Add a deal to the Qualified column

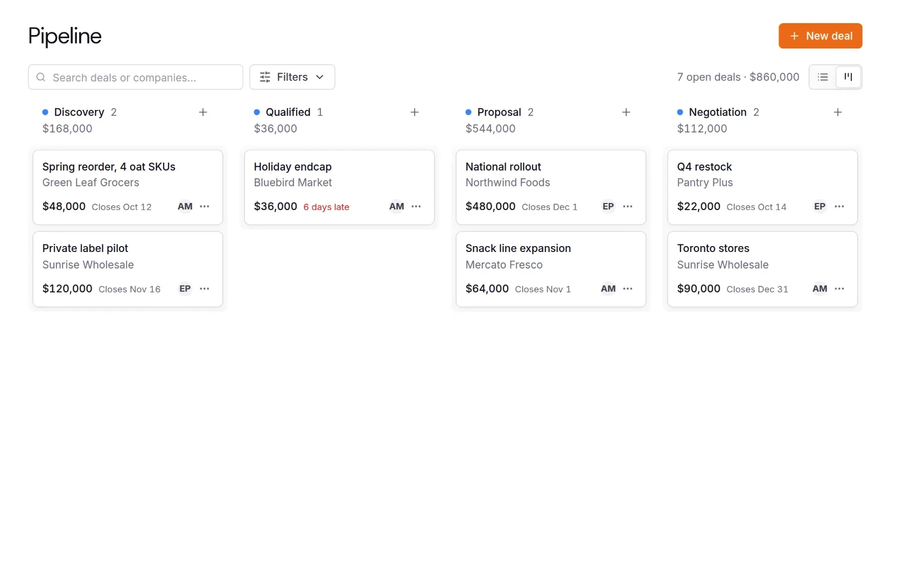point(415,112)
